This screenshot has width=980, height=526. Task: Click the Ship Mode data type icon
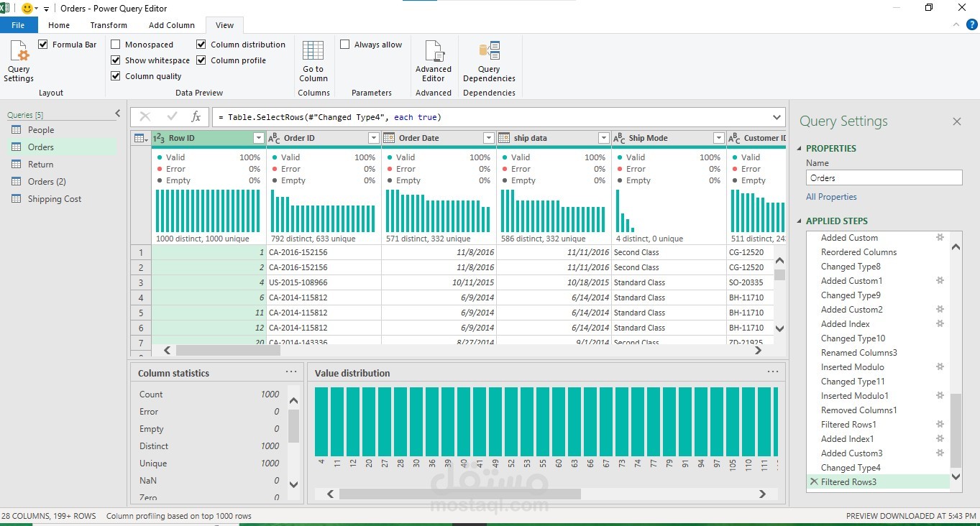point(619,138)
